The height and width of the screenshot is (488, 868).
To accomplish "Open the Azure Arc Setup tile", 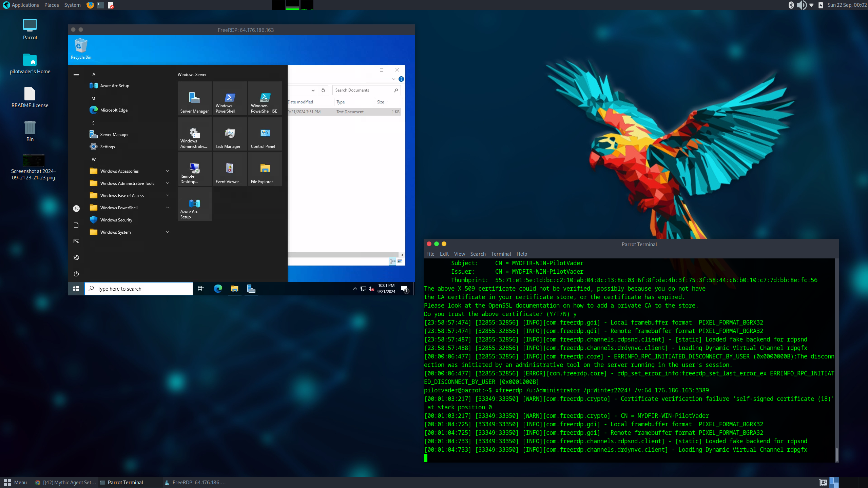I will (194, 204).
